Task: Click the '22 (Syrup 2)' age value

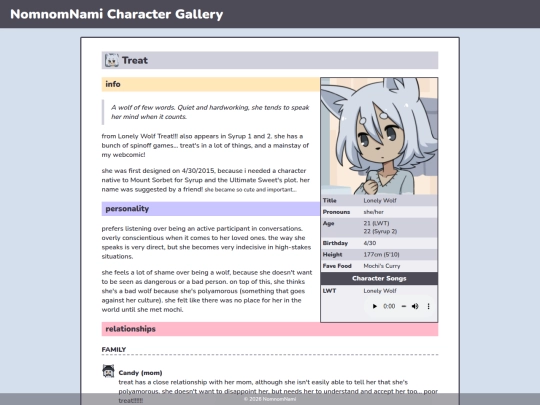Action: (x=380, y=231)
